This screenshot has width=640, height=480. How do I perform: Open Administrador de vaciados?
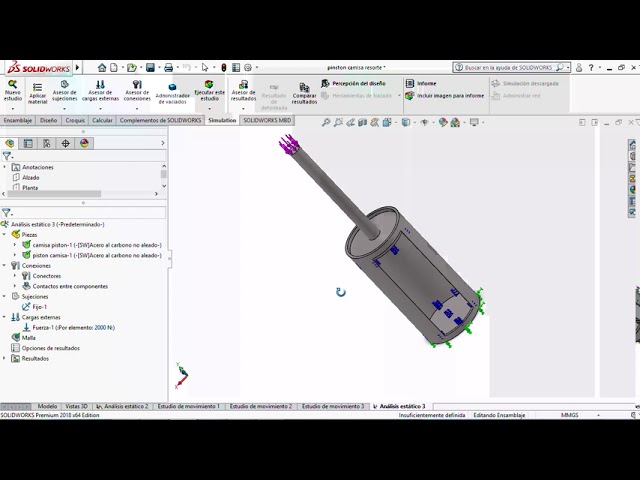pos(172,93)
